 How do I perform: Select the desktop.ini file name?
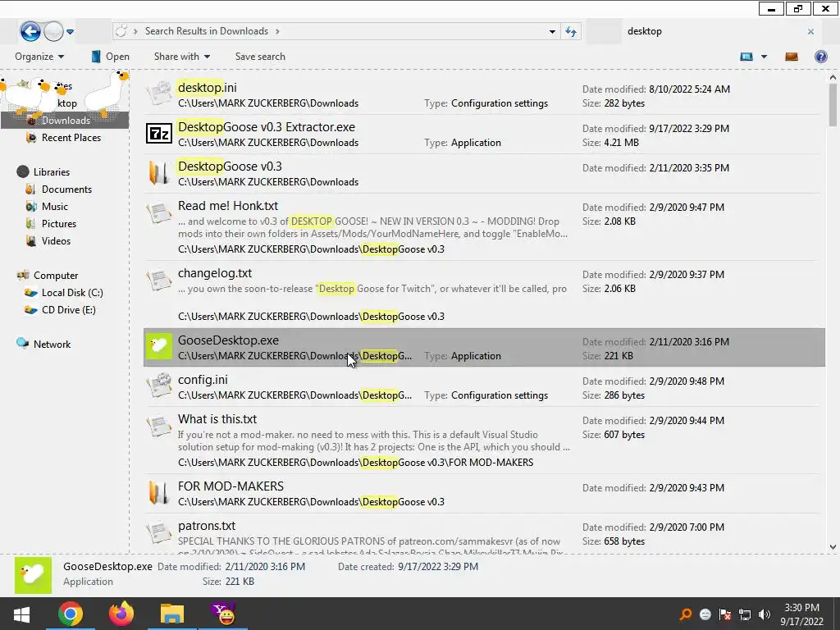208,87
